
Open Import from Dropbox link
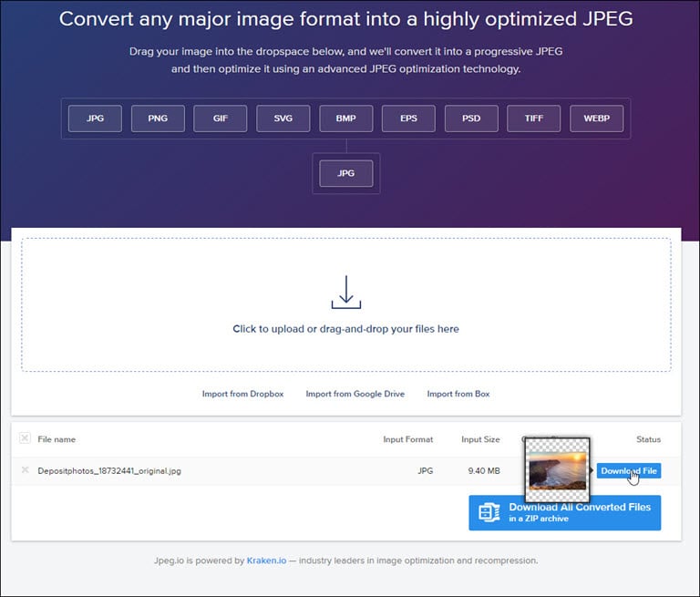pos(242,394)
